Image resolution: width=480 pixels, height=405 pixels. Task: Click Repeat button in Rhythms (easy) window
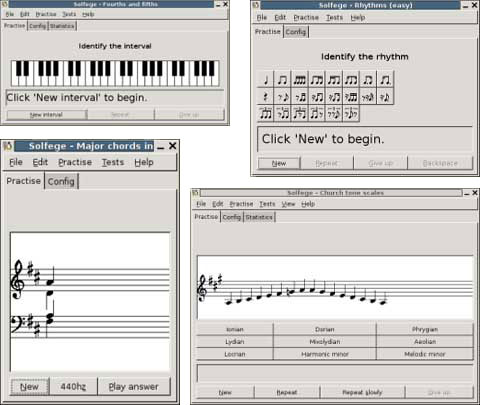click(x=327, y=163)
